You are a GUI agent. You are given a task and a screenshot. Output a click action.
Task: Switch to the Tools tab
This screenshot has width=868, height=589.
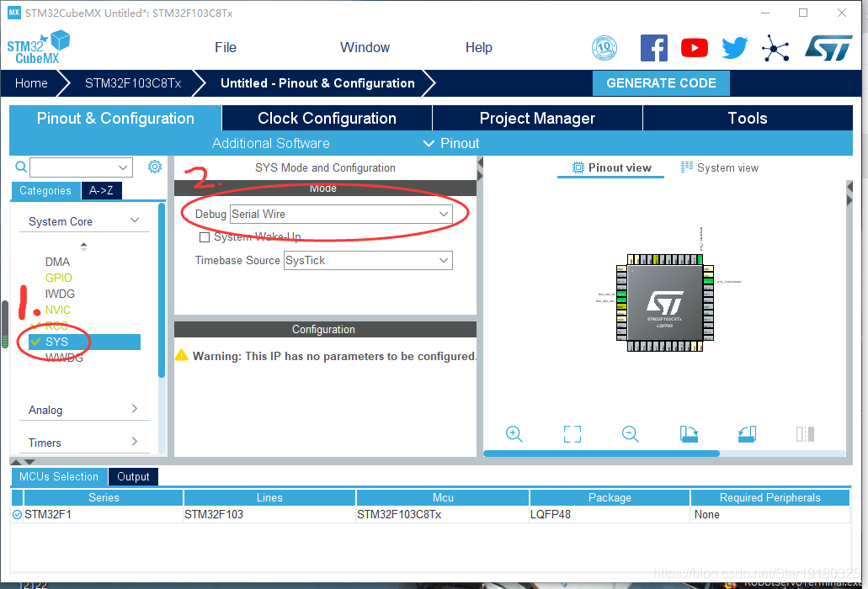[x=748, y=119]
